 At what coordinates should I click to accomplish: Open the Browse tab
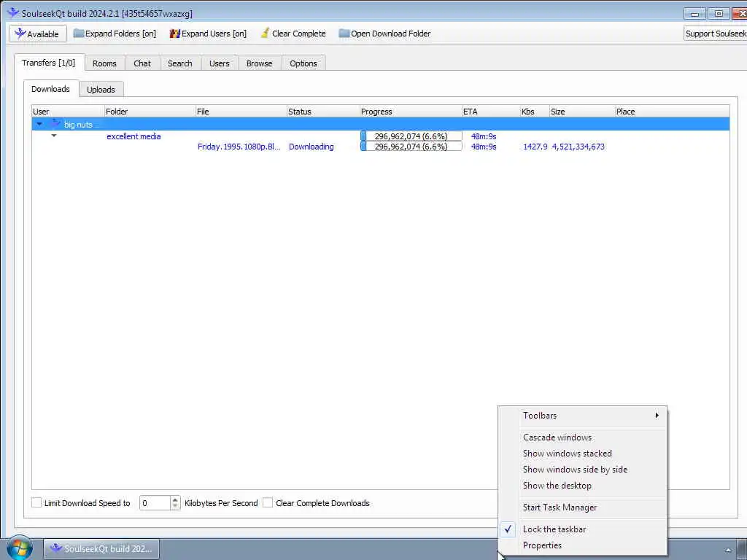click(259, 63)
